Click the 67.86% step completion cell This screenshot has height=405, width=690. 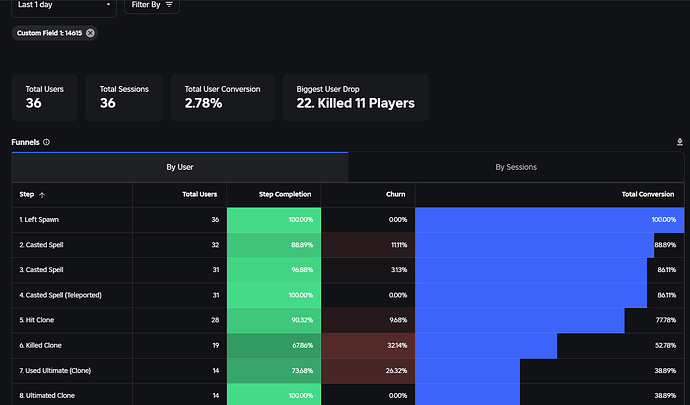click(274, 346)
